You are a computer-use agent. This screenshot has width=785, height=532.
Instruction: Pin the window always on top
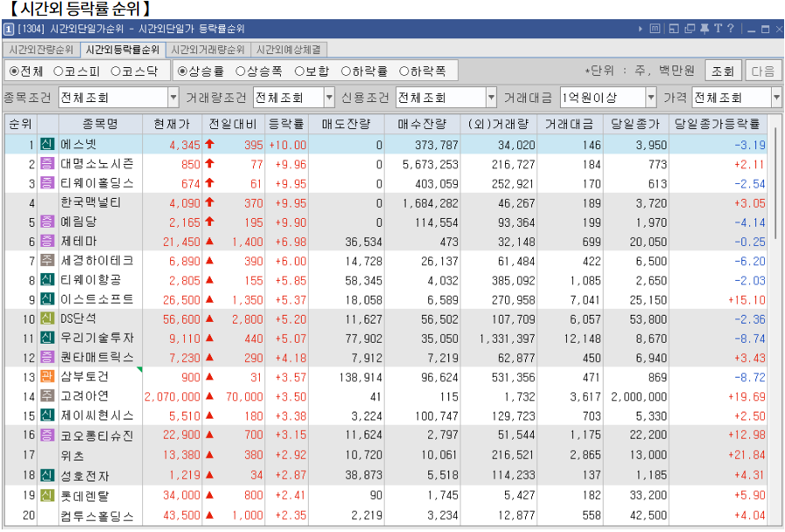pyautogui.click(x=705, y=29)
